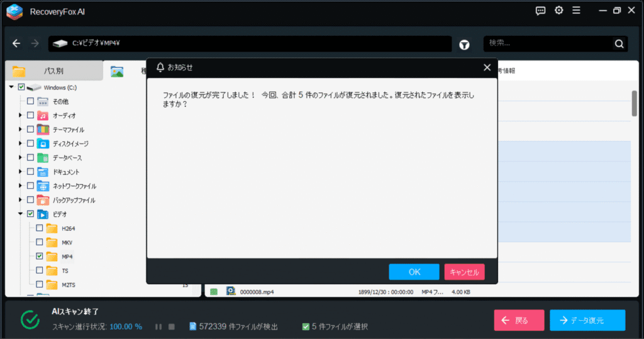Screen dimensions: 644x339
Task: Click the テーマファイル folder icon
Action: (x=43, y=130)
